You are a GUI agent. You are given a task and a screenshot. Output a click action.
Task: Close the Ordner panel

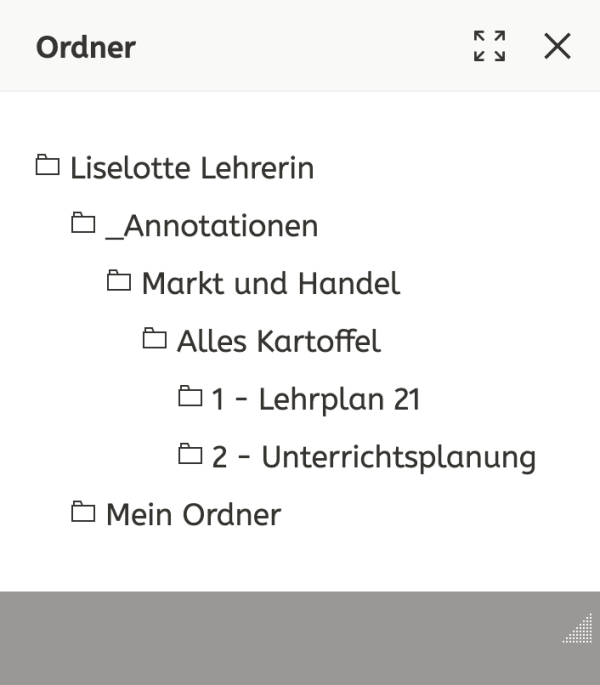[x=557, y=46]
